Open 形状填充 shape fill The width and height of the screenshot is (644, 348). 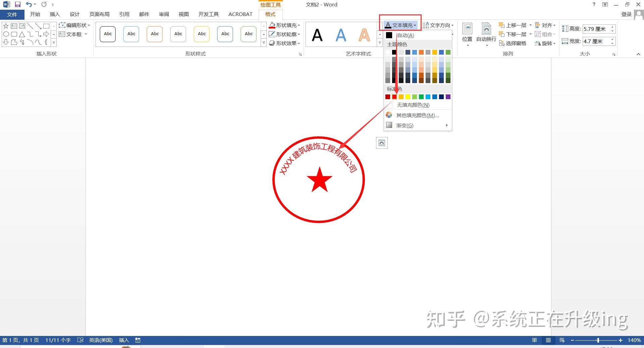pyautogui.click(x=284, y=25)
